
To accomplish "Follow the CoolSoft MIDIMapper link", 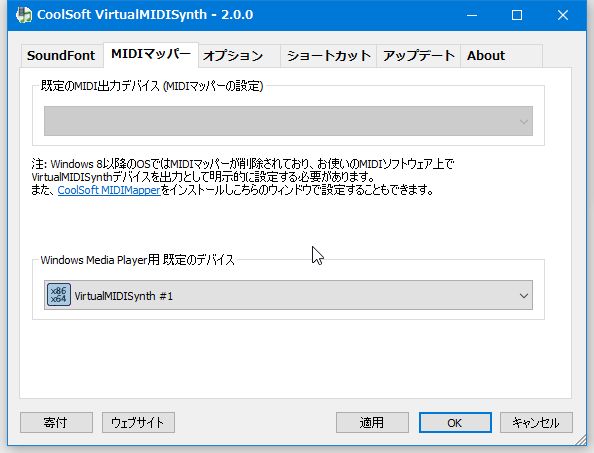I will tap(109, 190).
